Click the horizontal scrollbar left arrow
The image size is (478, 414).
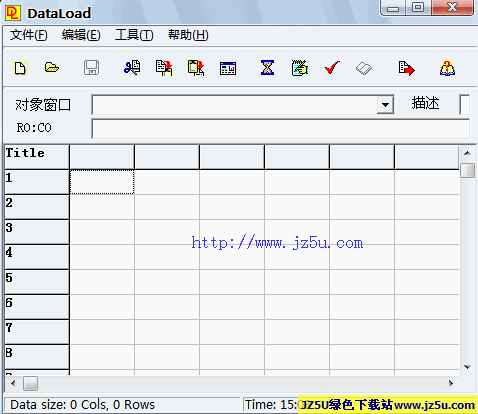[13, 384]
